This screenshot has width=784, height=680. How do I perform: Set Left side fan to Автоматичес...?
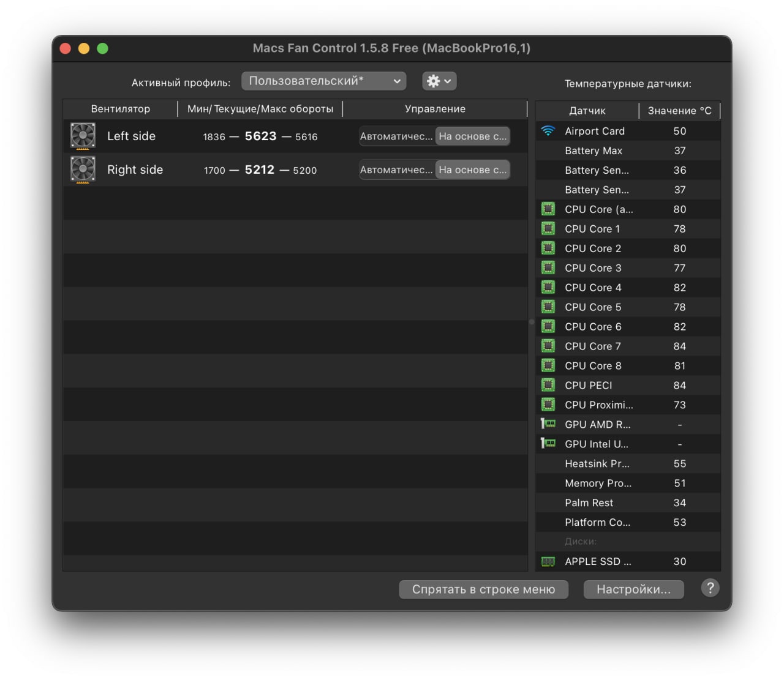click(x=397, y=136)
